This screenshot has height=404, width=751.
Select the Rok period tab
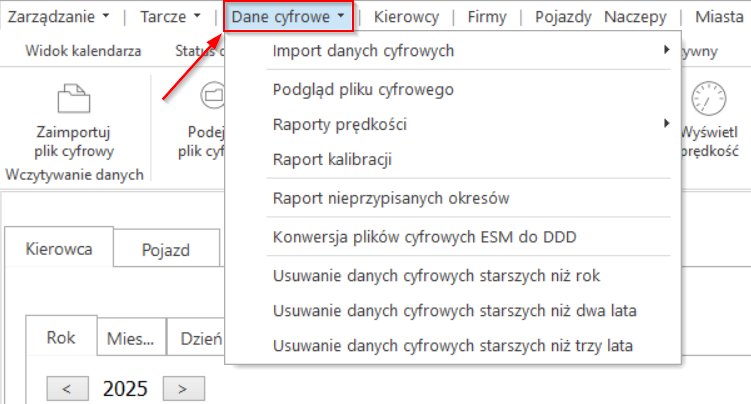coord(61,337)
